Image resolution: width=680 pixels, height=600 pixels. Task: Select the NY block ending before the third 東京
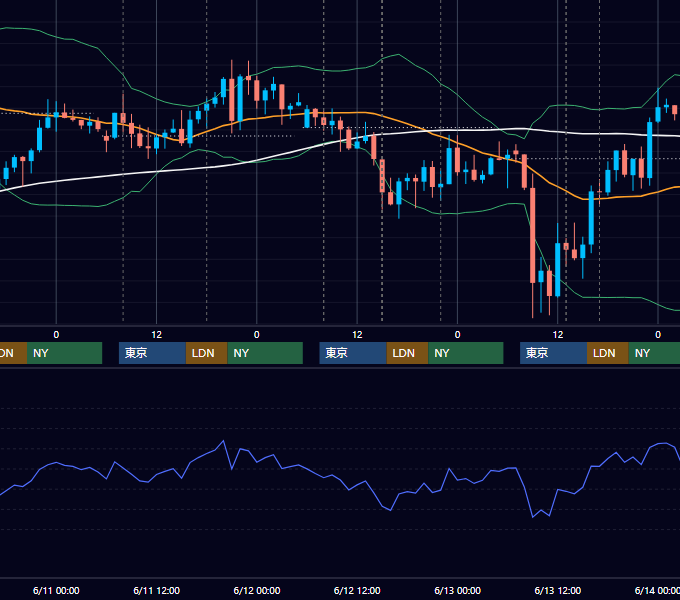(466, 353)
